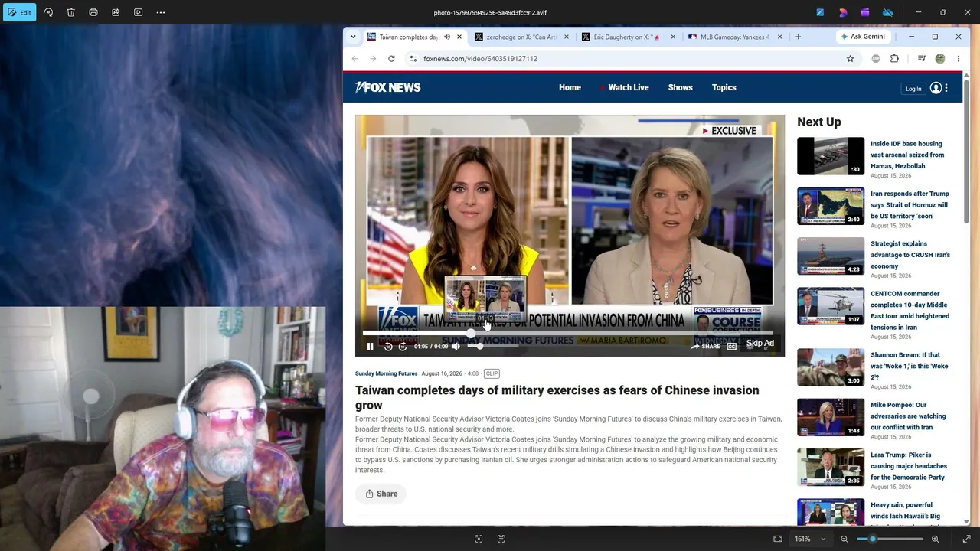Open Fox News account user icon
Viewport: 980px width, 551px height.
point(936,88)
